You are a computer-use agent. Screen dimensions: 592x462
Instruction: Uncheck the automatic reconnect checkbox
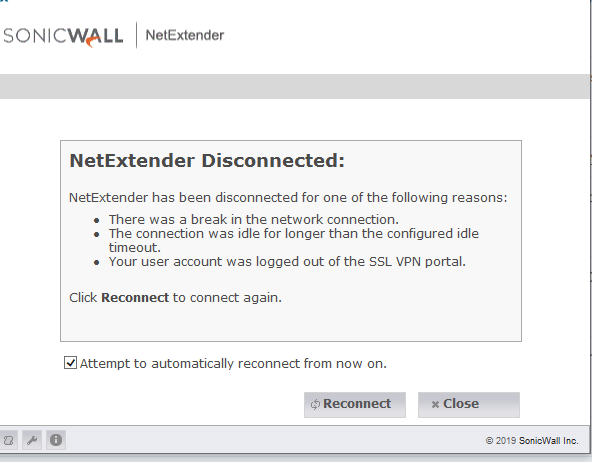point(70,363)
